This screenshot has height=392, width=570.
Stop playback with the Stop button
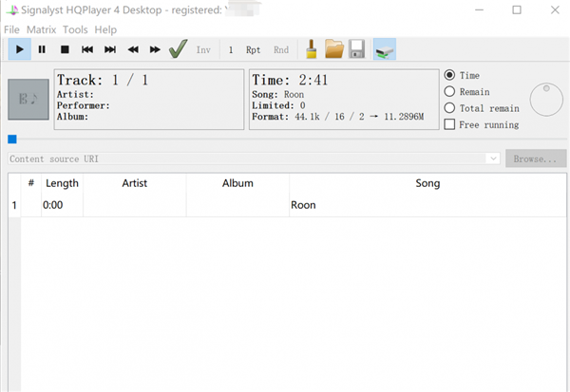(x=65, y=49)
